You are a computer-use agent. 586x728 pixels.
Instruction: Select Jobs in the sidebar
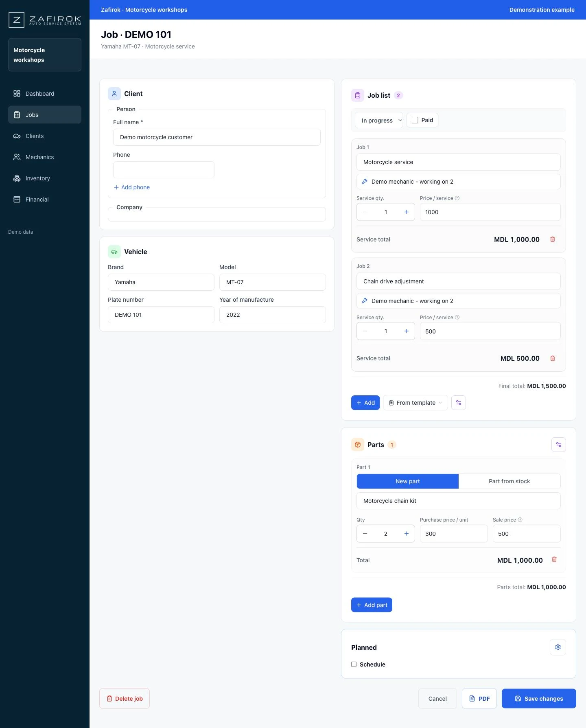point(45,115)
